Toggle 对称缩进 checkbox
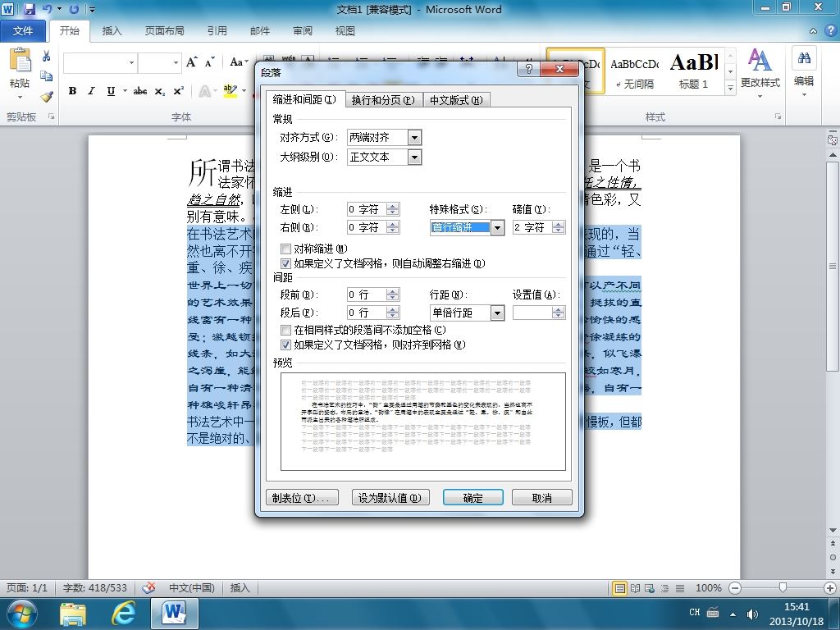This screenshot has height=630, width=840. tap(285, 249)
